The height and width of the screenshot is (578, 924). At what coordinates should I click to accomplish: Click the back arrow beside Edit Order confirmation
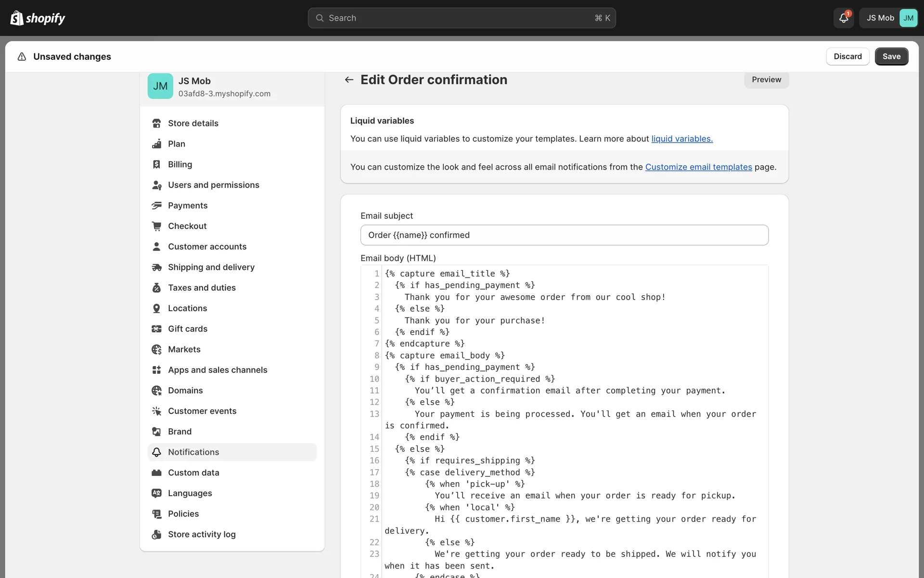coord(349,80)
